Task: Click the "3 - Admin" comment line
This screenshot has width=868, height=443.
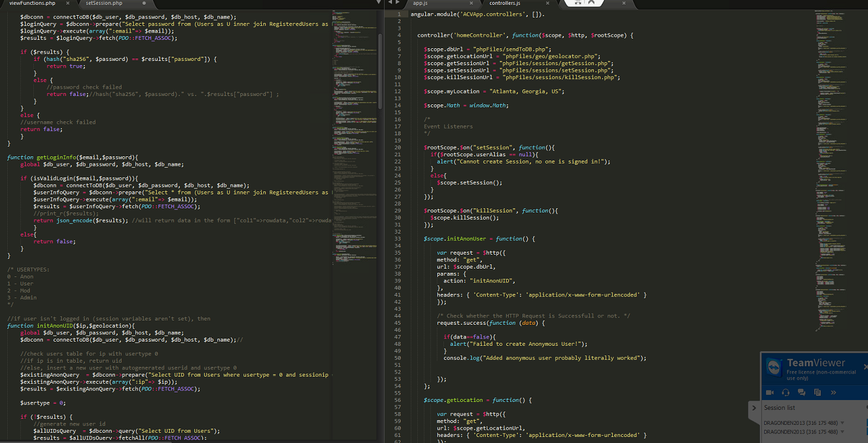Action: click(x=22, y=297)
